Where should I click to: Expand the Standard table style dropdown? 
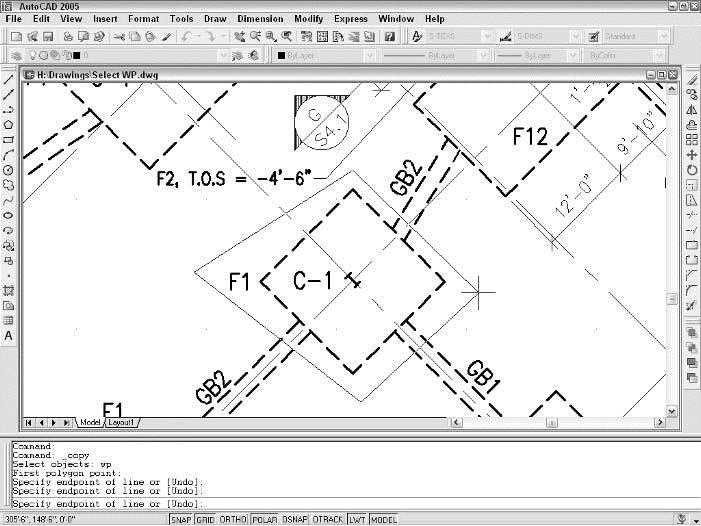[663, 37]
